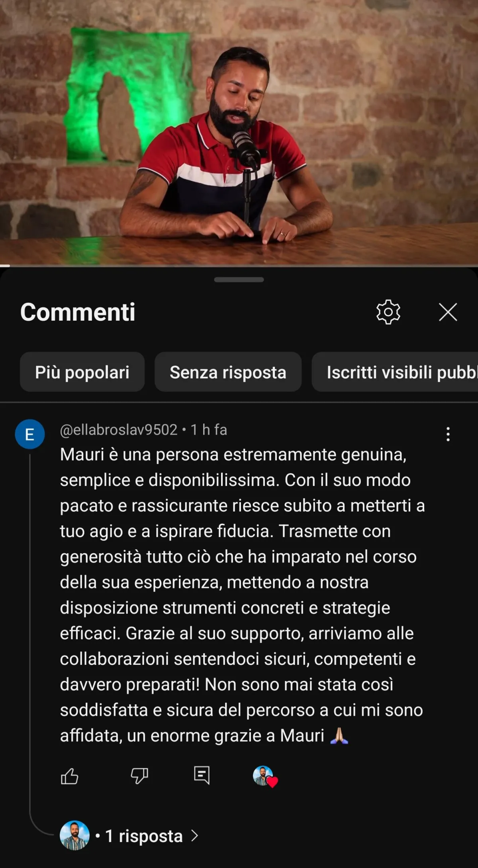Select the Più popolari filter chip
478x868 pixels.
click(x=82, y=372)
